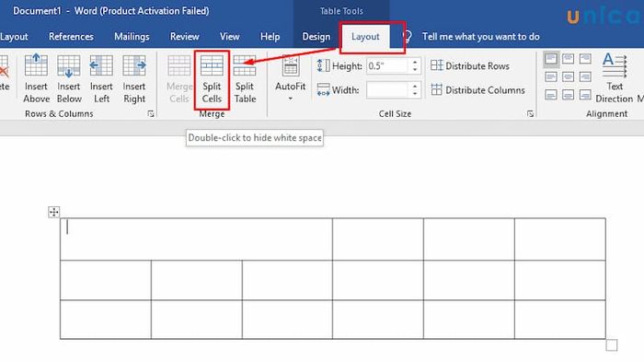
Task: Open the Mailings tab
Action: [132, 37]
